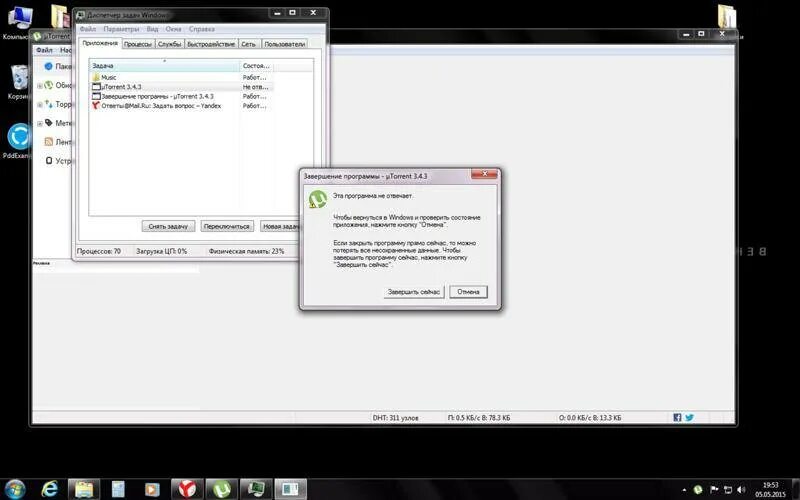Open the folder icon at top-right of desktop
Viewport: 800px width, 500px height.
[726, 18]
